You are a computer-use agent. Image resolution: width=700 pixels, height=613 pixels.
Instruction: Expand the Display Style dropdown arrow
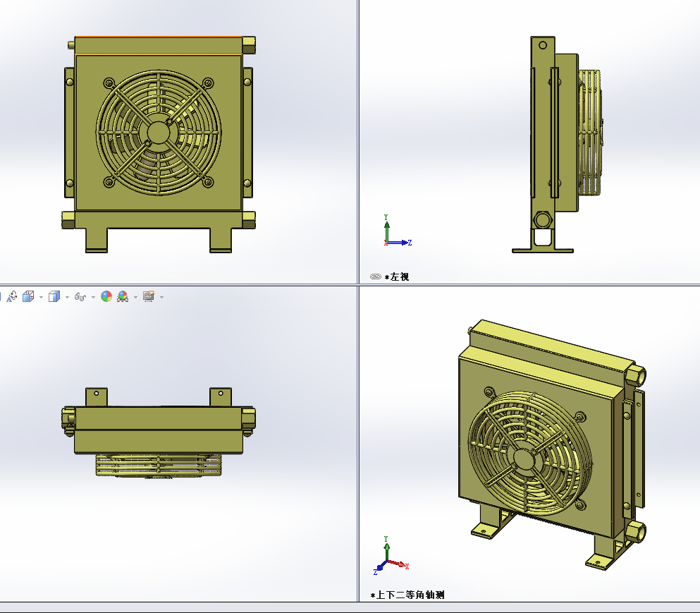[x=67, y=297]
